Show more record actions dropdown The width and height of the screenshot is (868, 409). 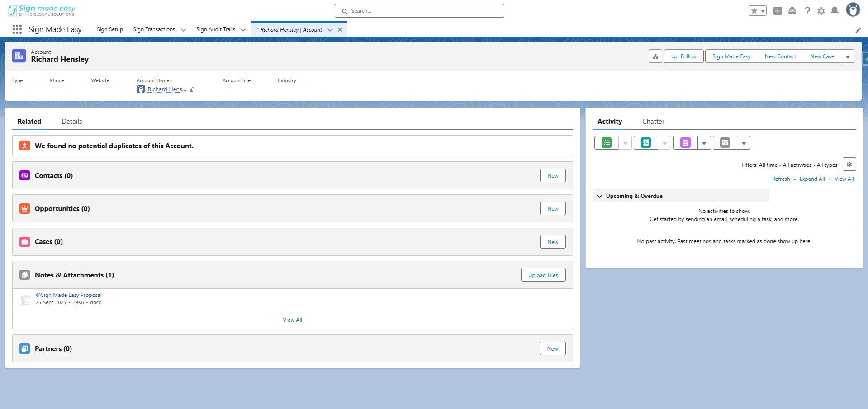click(x=848, y=56)
